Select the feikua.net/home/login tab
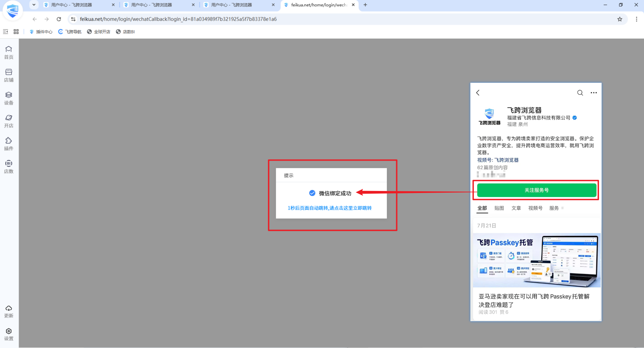The height and width of the screenshot is (348, 644). (x=319, y=5)
